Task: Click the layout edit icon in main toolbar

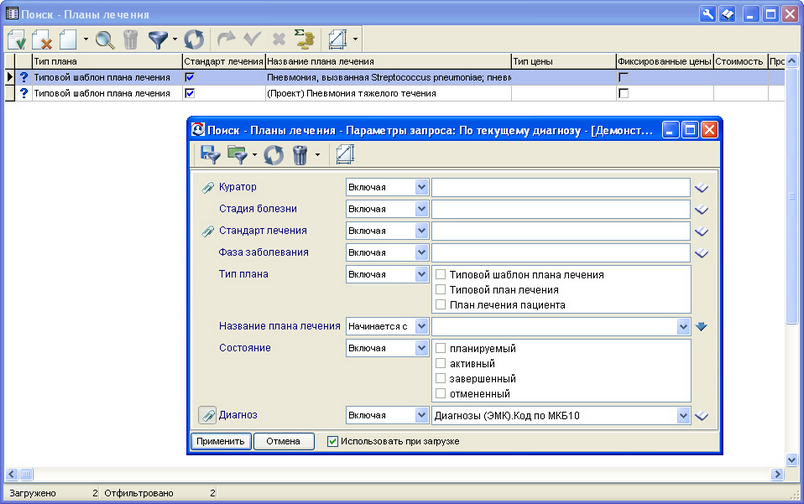Action: (337, 39)
